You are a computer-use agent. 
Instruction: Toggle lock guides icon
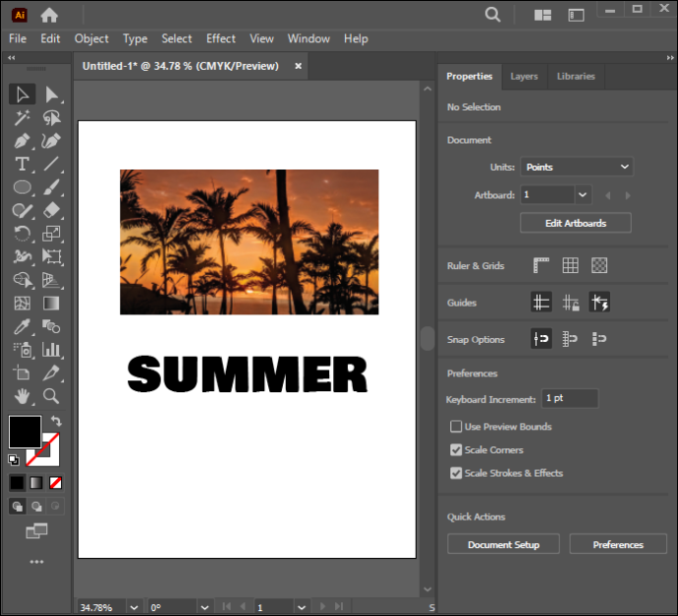(570, 303)
